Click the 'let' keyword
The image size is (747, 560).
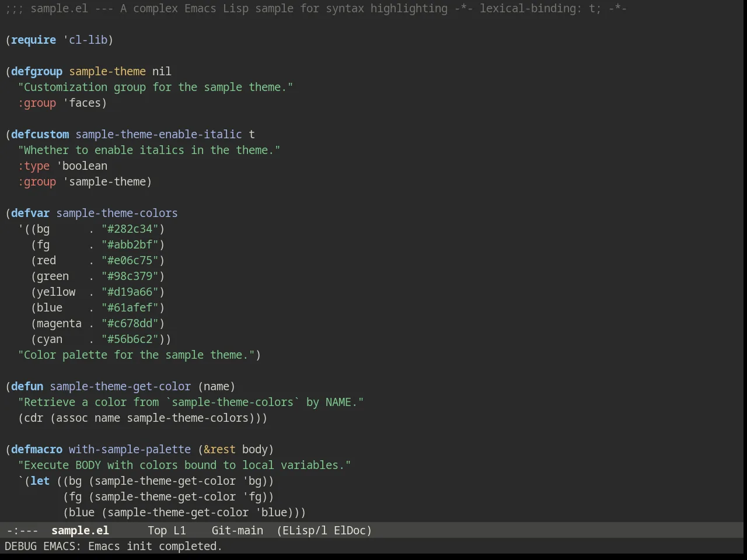pos(40,481)
